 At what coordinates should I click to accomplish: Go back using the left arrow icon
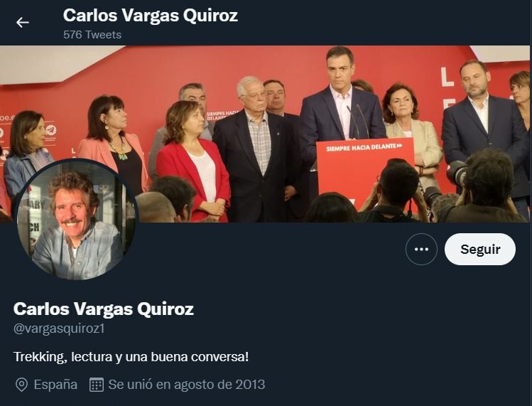click(x=23, y=23)
